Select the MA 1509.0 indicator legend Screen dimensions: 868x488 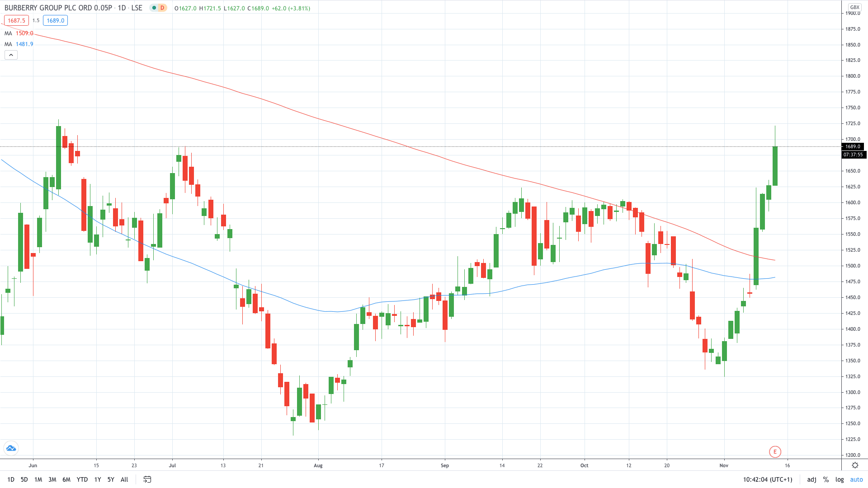coord(19,33)
